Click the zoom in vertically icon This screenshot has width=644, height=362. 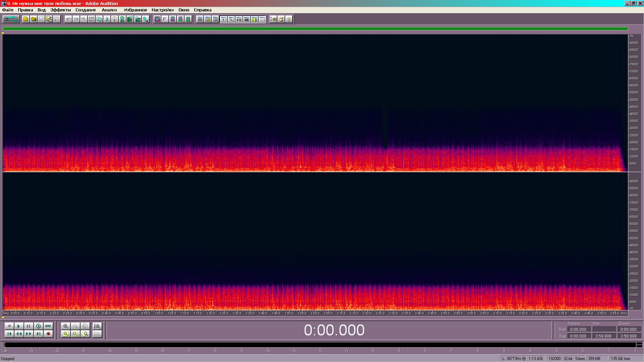point(97,326)
